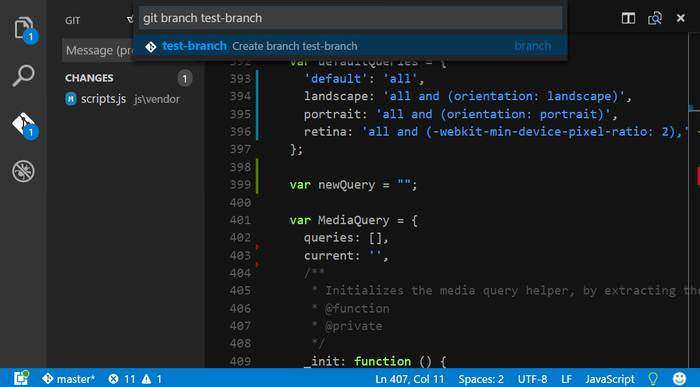Click the 'var newQuery' code line
Viewport: 700px width, 387px height.
click(353, 185)
